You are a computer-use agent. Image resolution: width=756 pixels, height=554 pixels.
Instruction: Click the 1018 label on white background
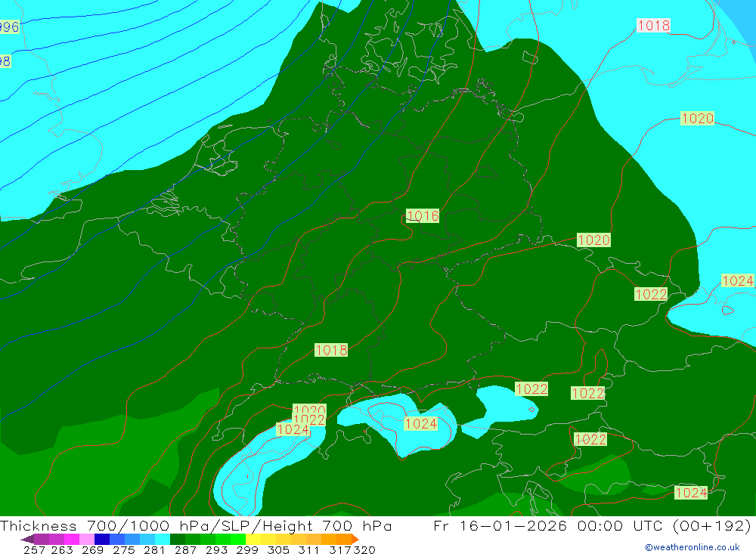(653, 25)
